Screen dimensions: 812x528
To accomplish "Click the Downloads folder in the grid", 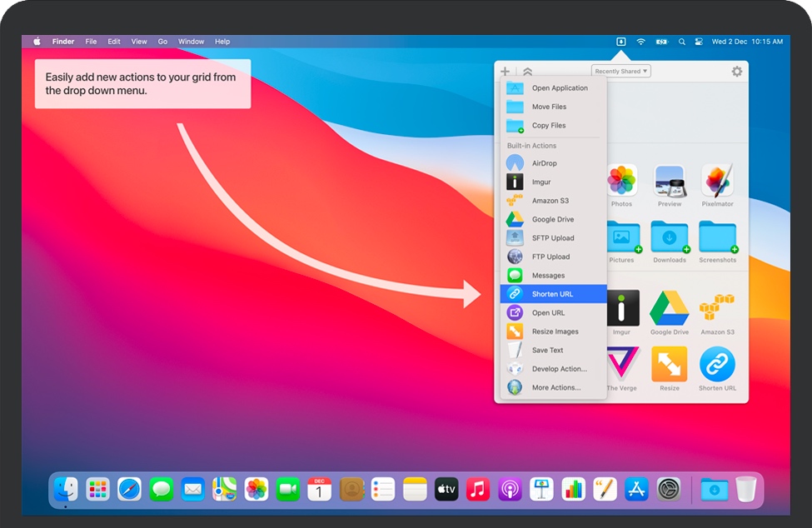I will tap(669, 238).
